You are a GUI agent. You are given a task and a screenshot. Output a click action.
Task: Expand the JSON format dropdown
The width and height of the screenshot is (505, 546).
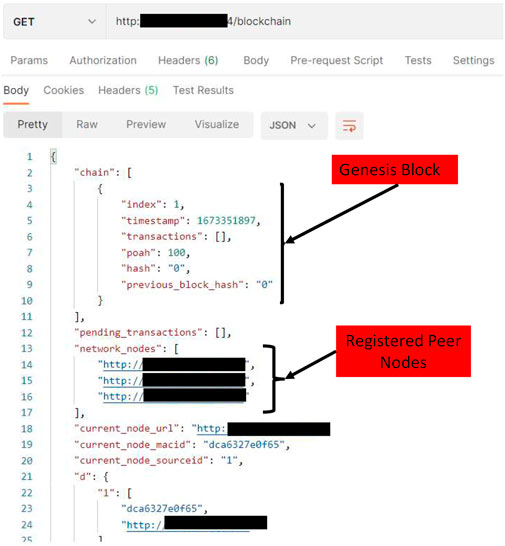(x=294, y=125)
